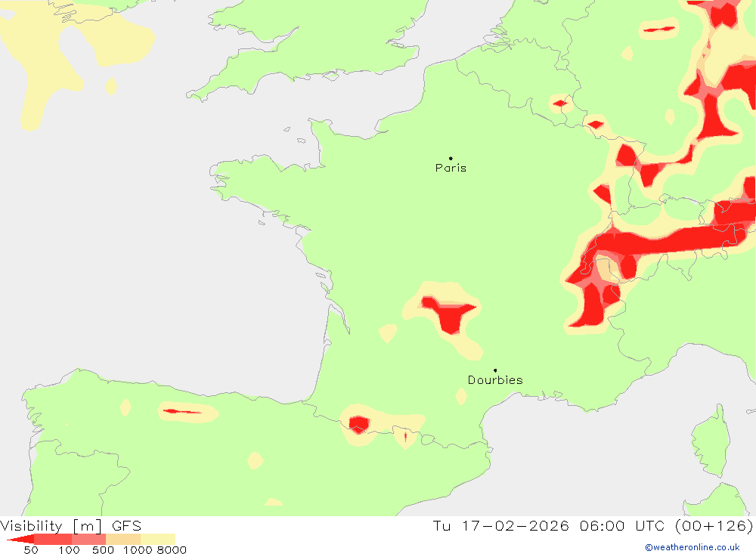Click the red arrow legend swatch below 50

[x=22, y=540]
